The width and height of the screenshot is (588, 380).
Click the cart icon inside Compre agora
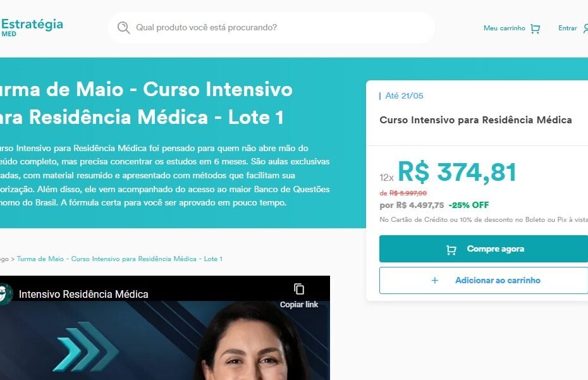coord(451,250)
